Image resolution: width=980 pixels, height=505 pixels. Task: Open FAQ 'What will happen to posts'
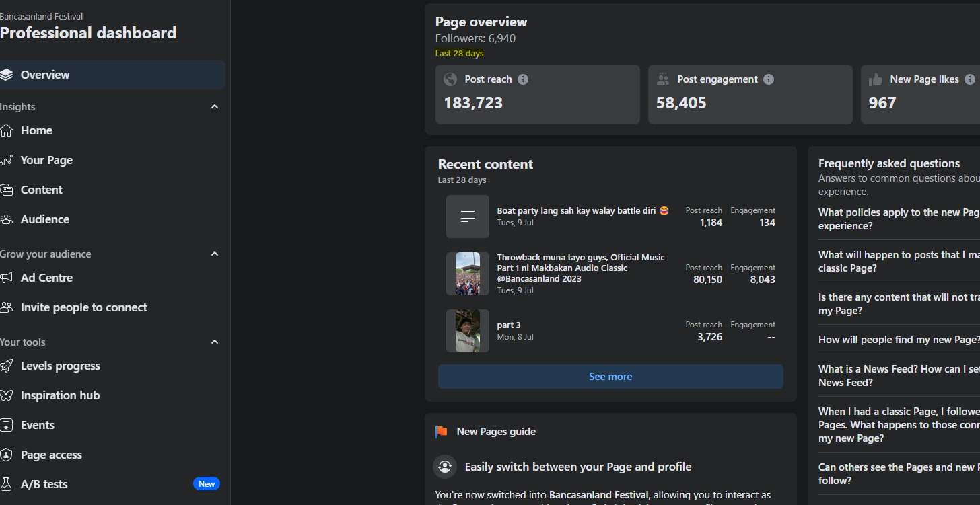click(x=899, y=262)
